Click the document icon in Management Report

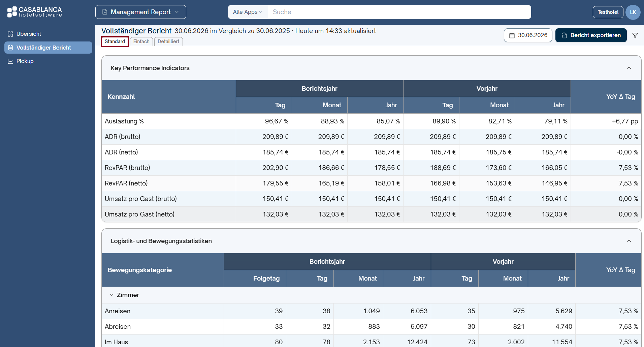click(x=105, y=12)
